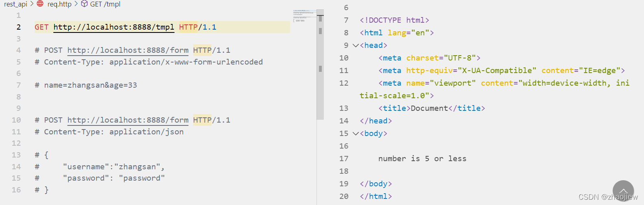
Task: Click the html lang="en" tag
Action: pyautogui.click(x=397, y=33)
